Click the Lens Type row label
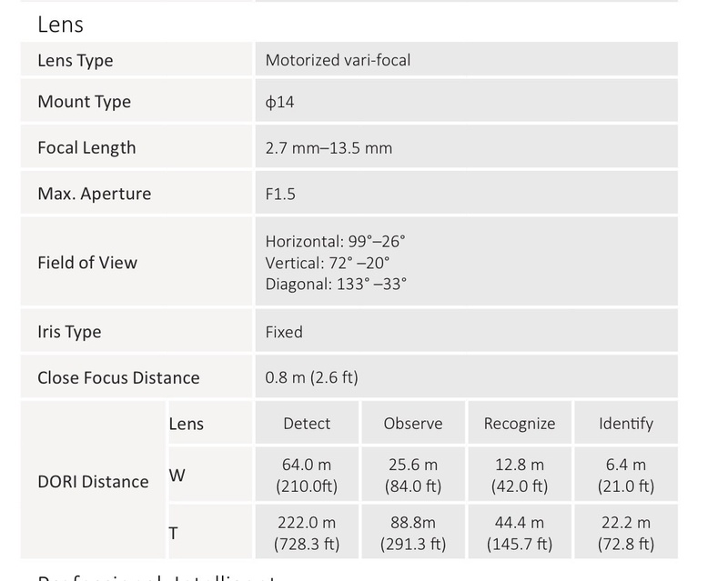Image resolution: width=728 pixels, height=581 pixels. coord(75,61)
